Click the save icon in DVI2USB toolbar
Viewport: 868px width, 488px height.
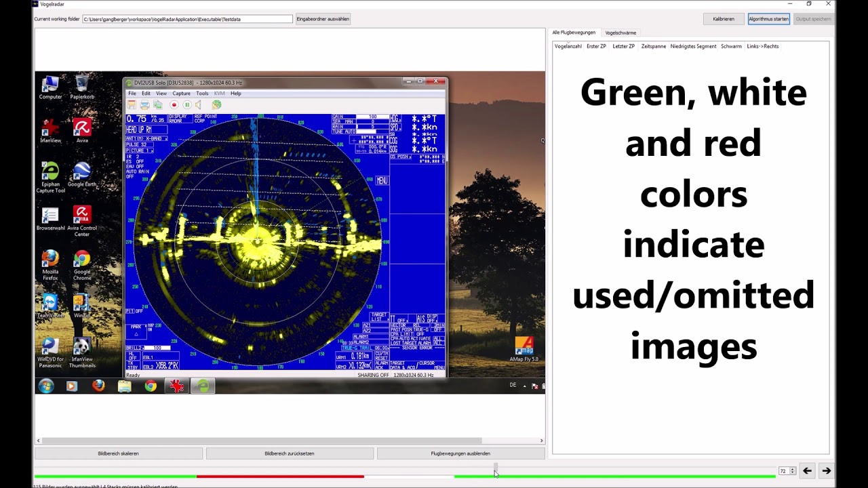click(132, 105)
